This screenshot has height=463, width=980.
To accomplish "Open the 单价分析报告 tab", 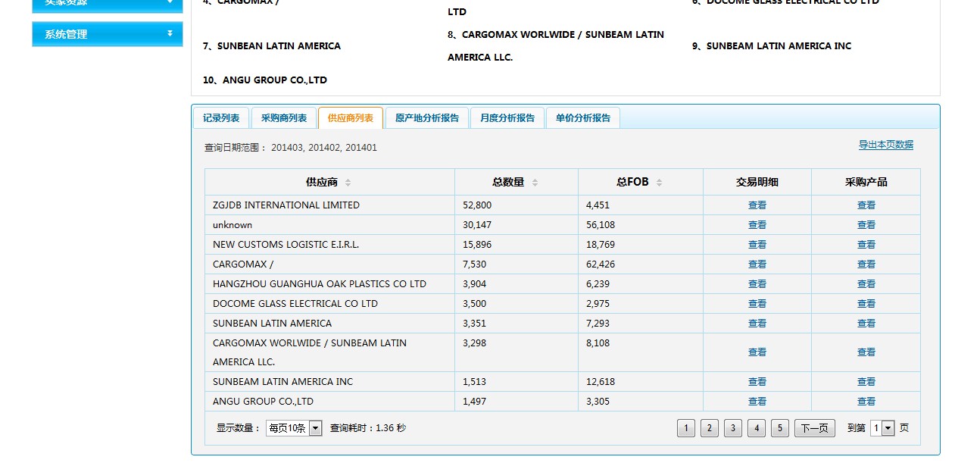I will pyautogui.click(x=583, y=118).
